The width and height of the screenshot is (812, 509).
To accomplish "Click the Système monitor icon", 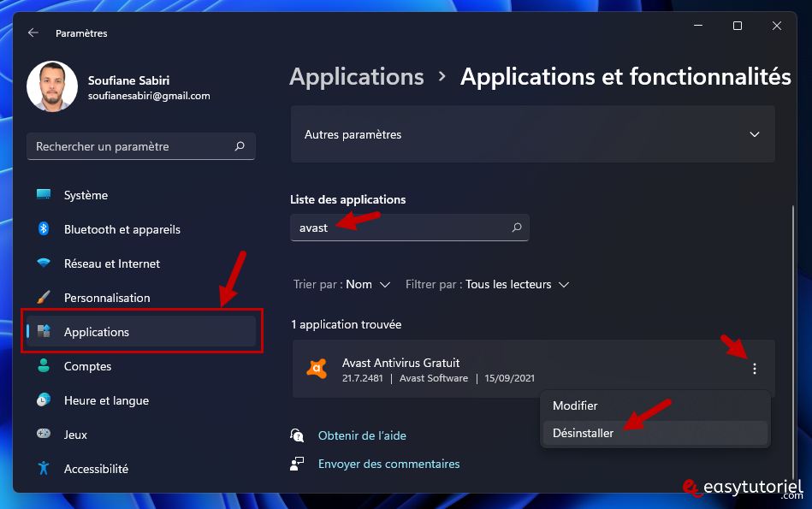I will (x=44, y=194).
